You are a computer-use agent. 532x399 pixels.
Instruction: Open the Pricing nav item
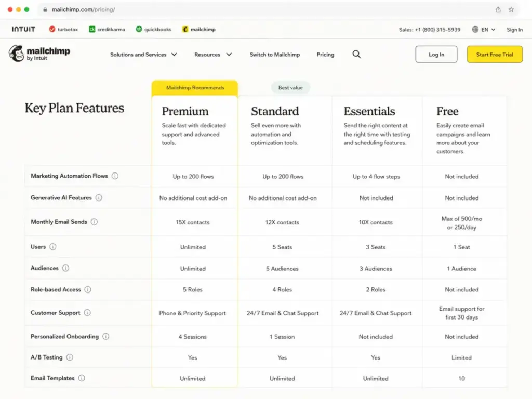[325, 54]
